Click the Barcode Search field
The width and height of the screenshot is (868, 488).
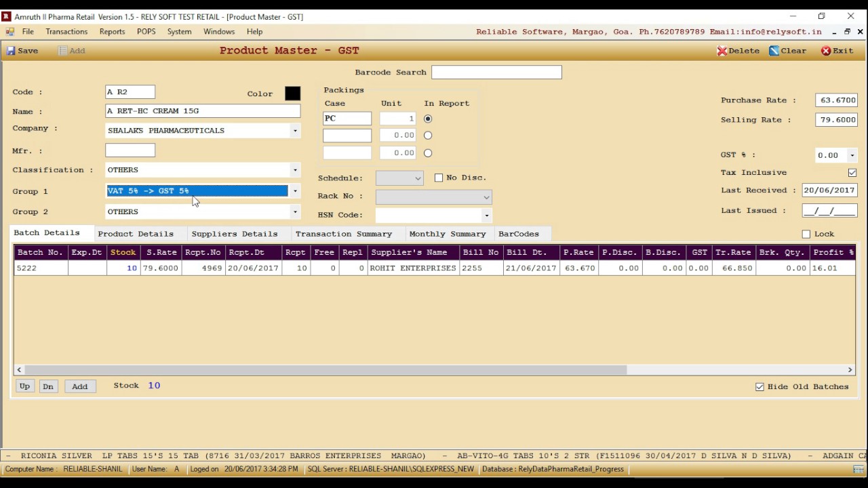[496, 72]
